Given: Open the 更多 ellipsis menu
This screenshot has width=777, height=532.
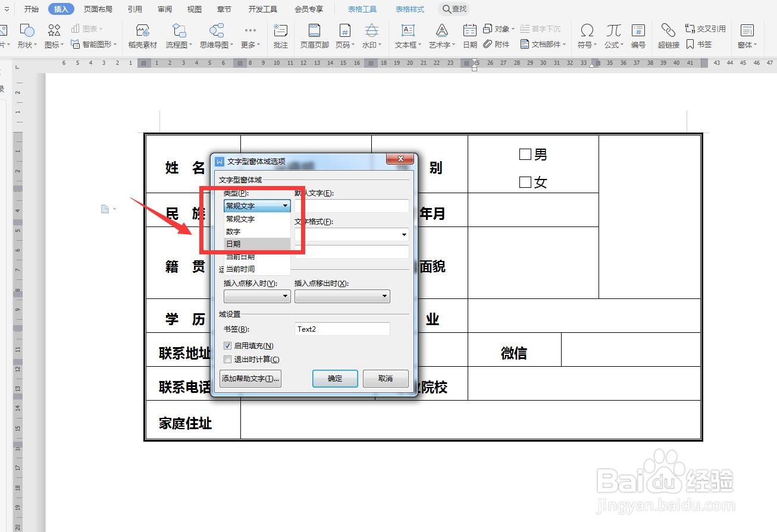Looking at the screenshot, I should (250, 36).
